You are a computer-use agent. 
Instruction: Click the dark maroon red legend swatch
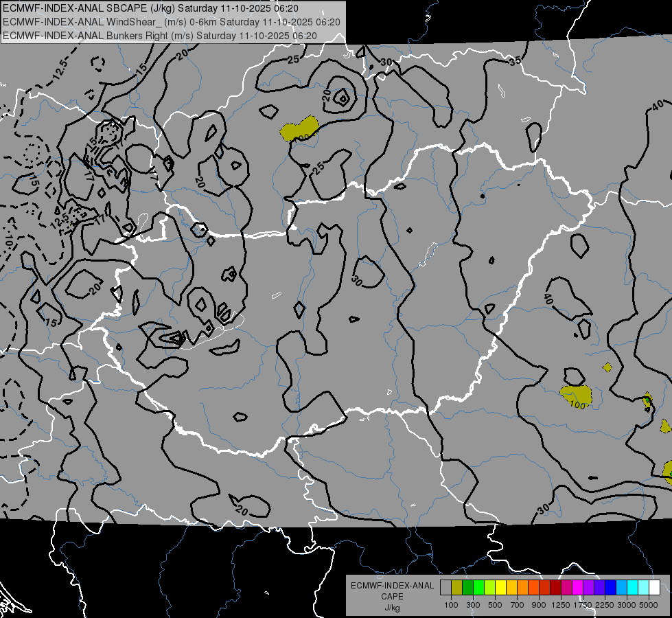555,587
